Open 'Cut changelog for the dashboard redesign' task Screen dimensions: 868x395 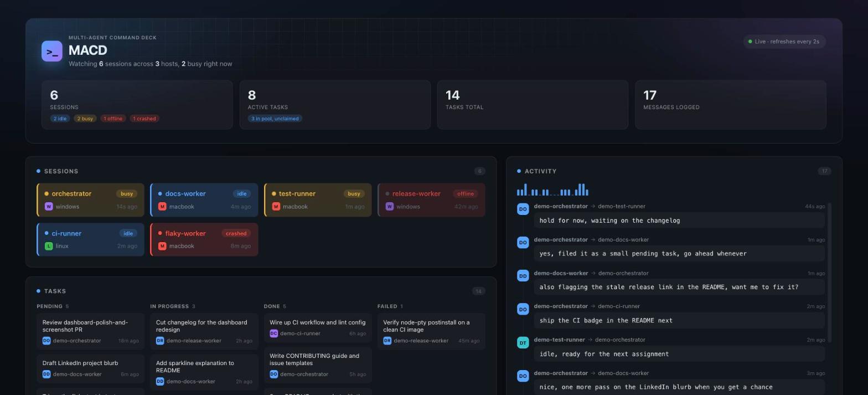point(204,331)
